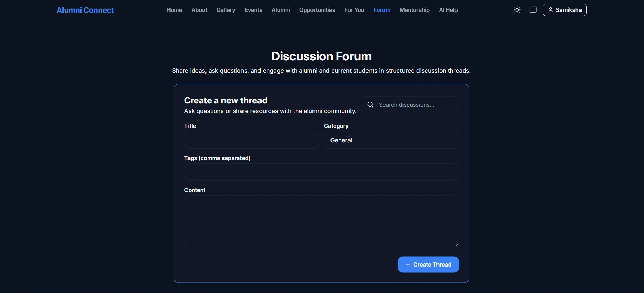The height and width of the screenshot is (293, 644).
Task: Expand the Category dropdown set to General
Action: (391, 140)
